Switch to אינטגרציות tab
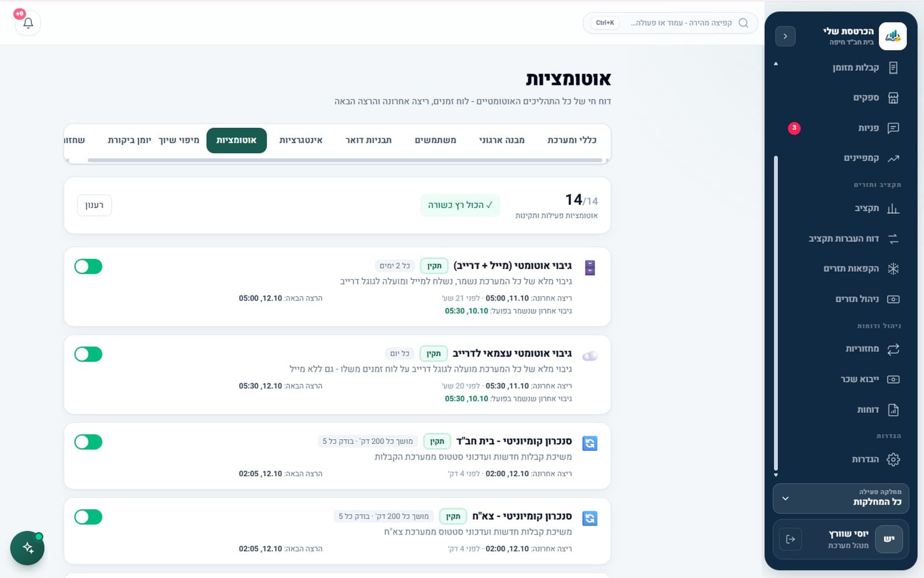This screenshot has height=578, width=924. 301,140
